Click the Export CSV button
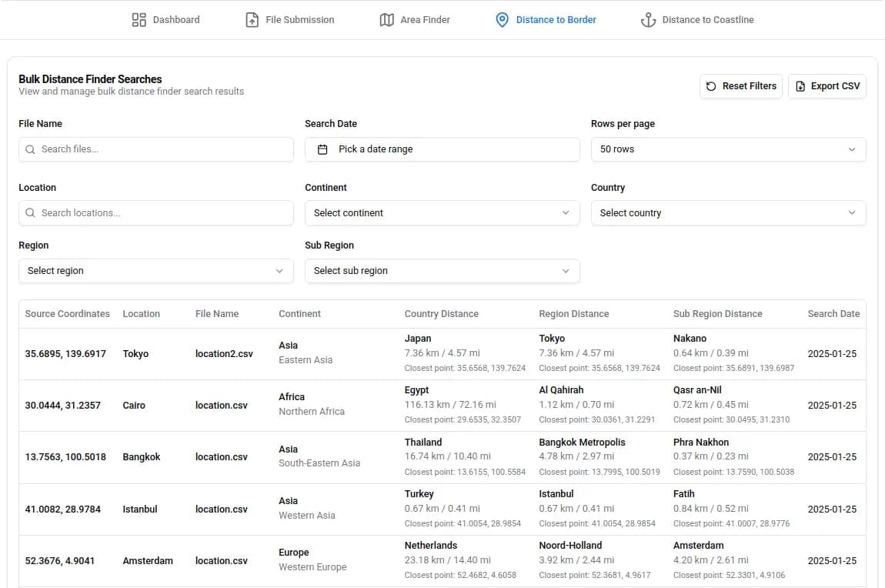Viewport: 885px width, 588px height. point(827,86)
